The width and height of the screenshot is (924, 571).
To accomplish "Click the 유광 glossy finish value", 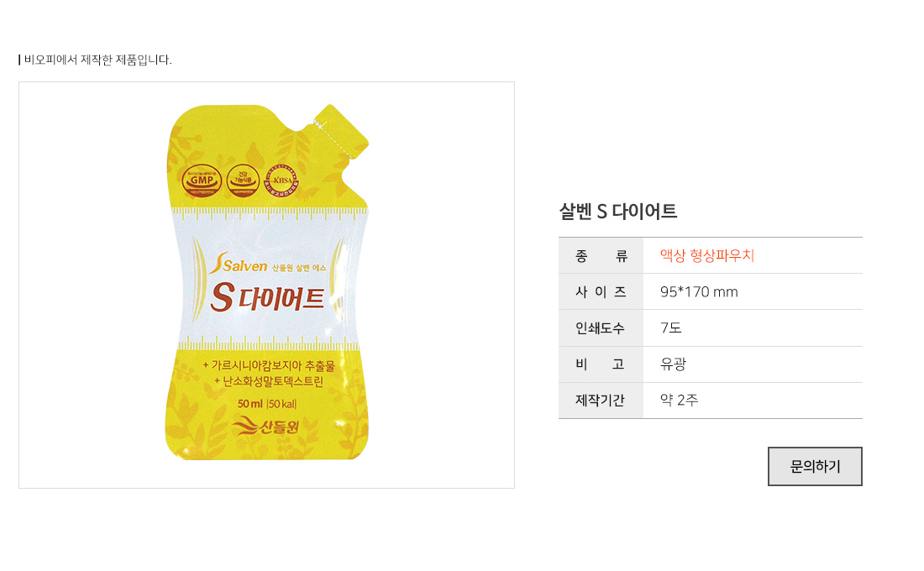I will coord(673,364).
